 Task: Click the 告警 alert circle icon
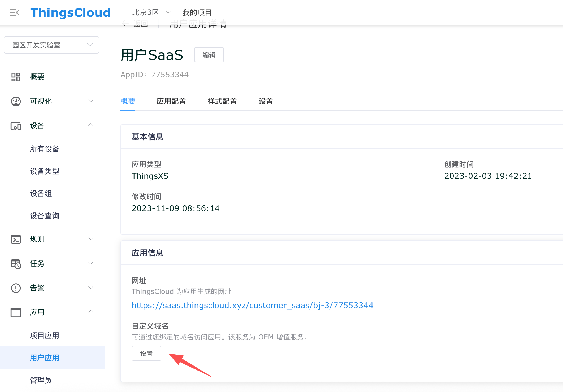tap(16, 288)
